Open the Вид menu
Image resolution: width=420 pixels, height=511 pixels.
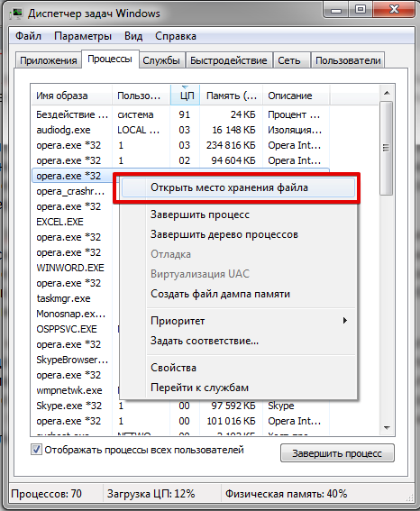click(133, 36)
